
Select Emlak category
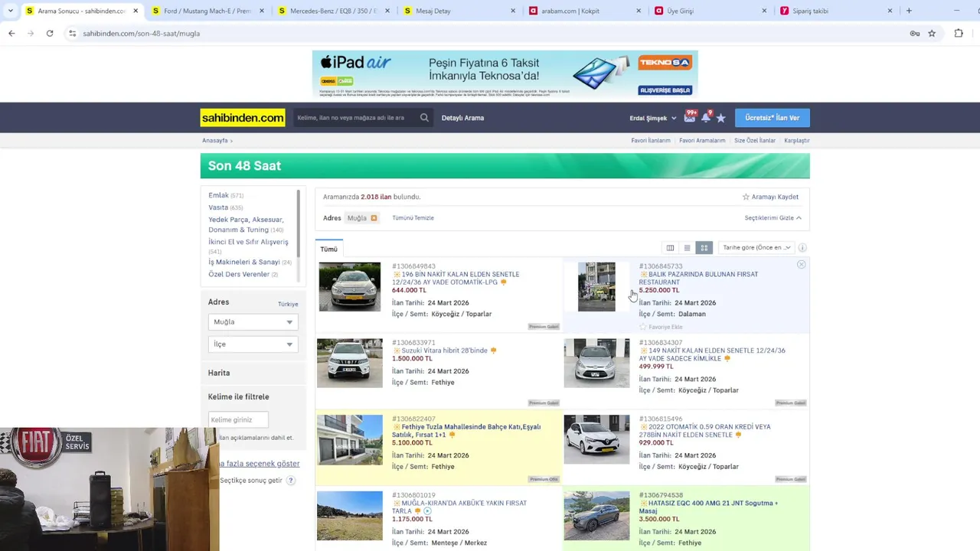[218, 195]
